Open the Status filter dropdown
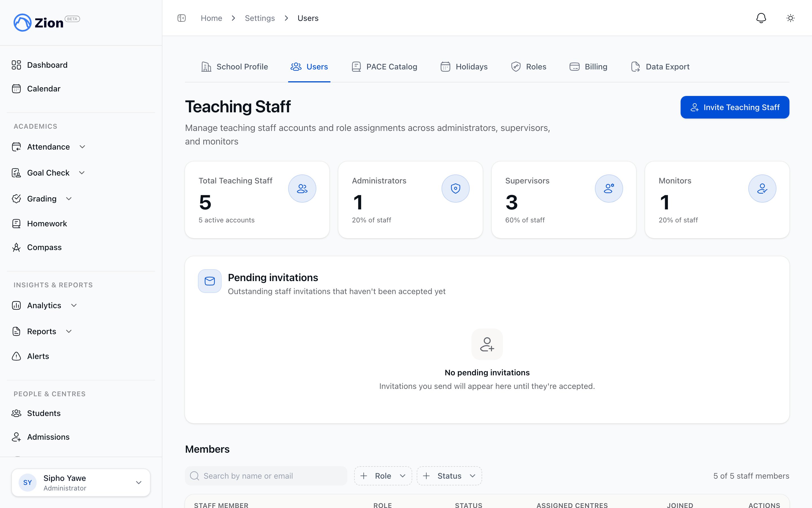The image size is (812, 508). [449, 476]
